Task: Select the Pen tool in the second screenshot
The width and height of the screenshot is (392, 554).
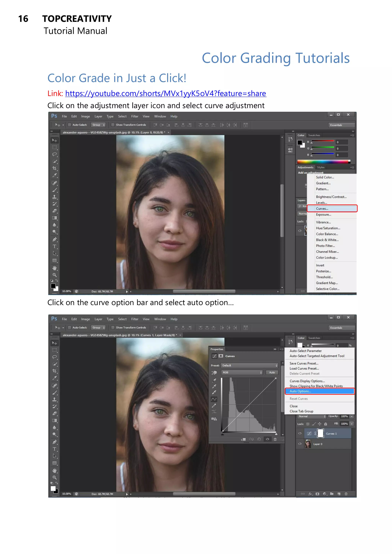Action: tap(55, 442)
